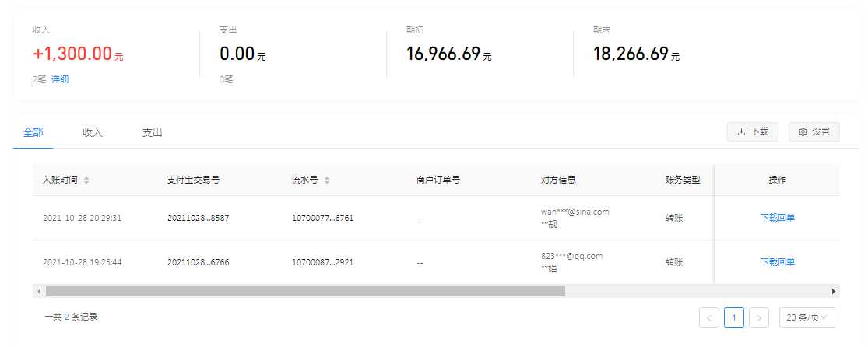Select page number 1

734,317
